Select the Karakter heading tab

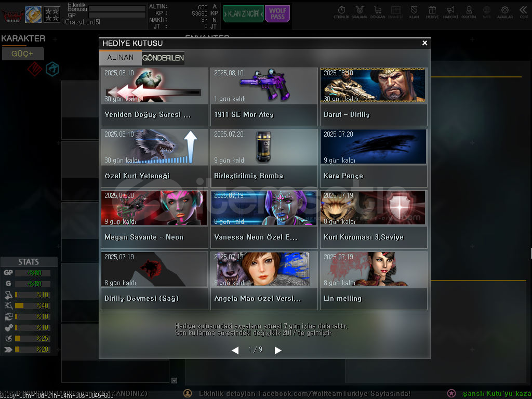(23, 38)
